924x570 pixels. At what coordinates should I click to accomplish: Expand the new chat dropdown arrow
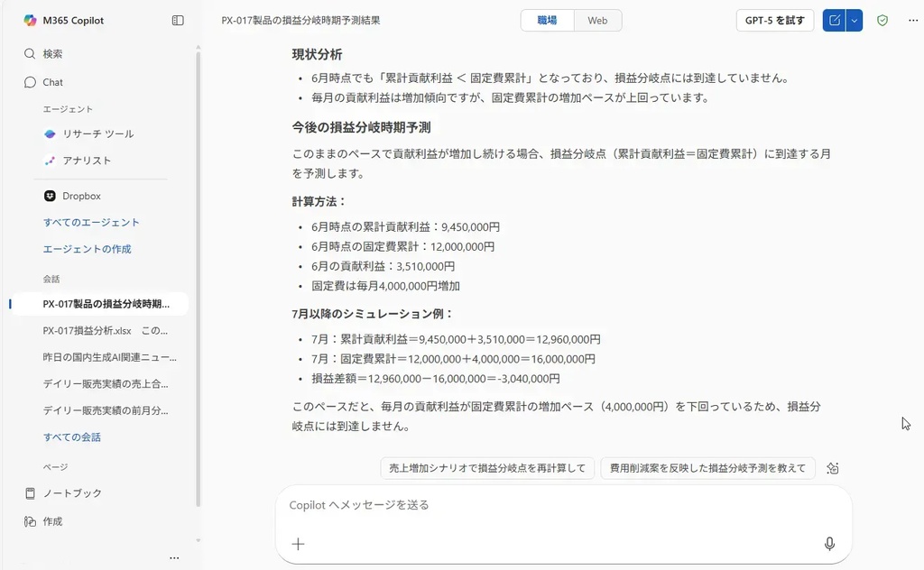coord(855,20)
